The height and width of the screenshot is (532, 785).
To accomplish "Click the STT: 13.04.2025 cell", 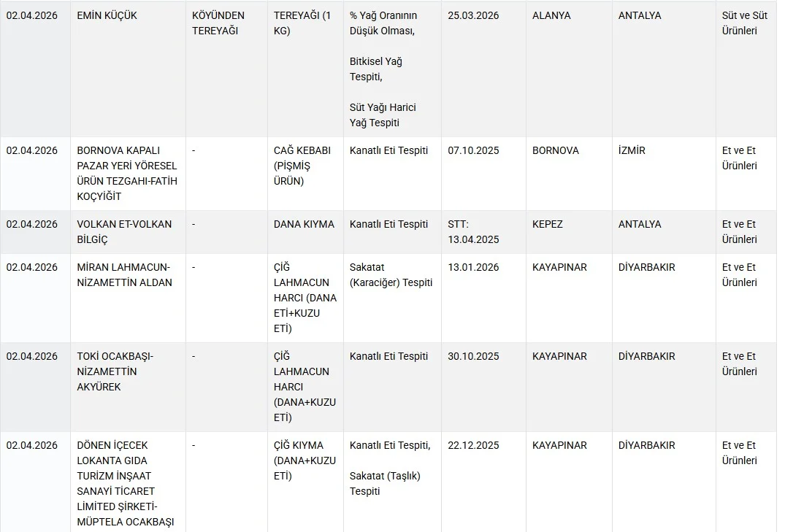I will pos(473,232).
